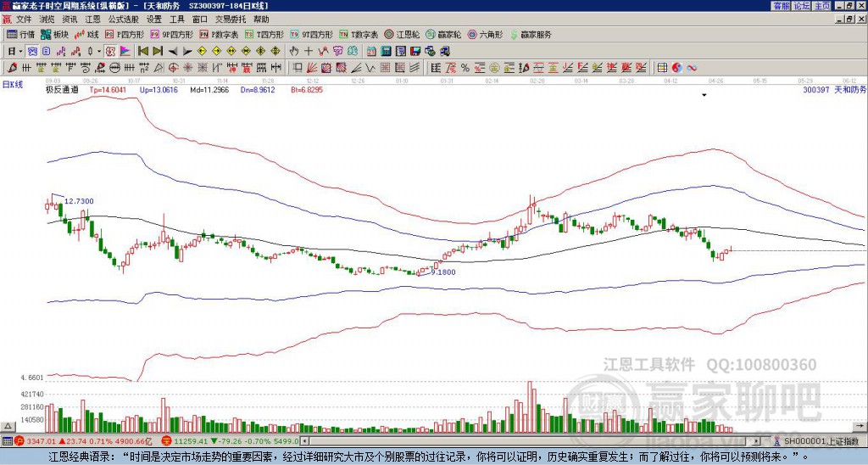Toggle the 权 rights adjustment button
Viewport: 868px width, 465px height.
[110, 52]
